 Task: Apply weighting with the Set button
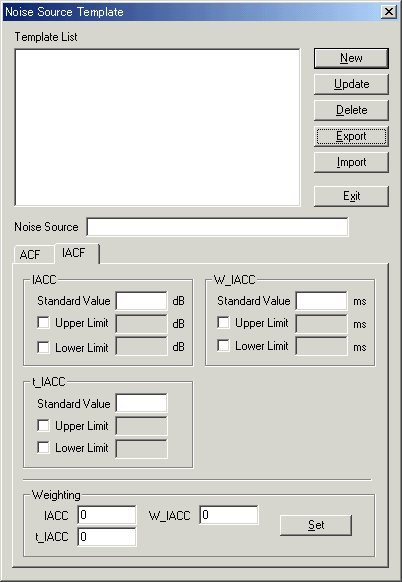tap(316, 525)
